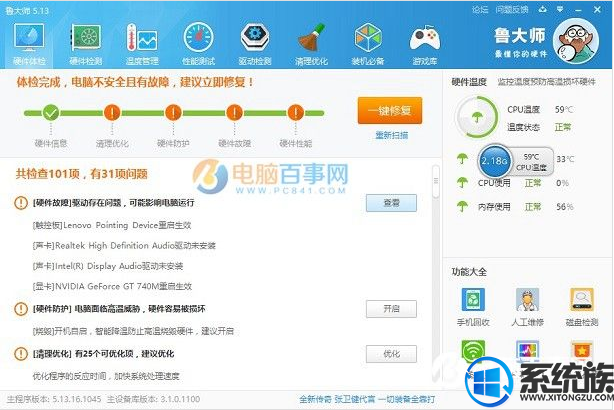Select the 清理优化 warning step marker

pos(112,113)
